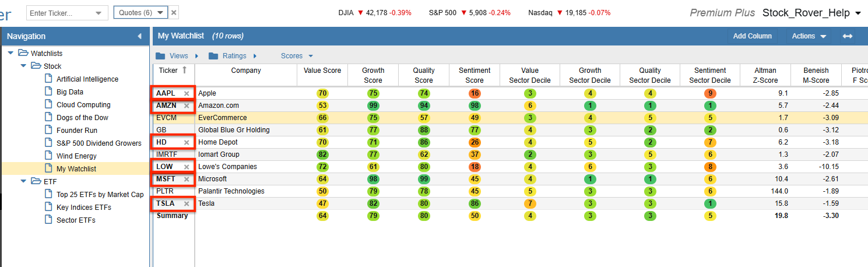Collapse the Stock folder node
This screenshot has height=267, width=868.
click(23, 66)
